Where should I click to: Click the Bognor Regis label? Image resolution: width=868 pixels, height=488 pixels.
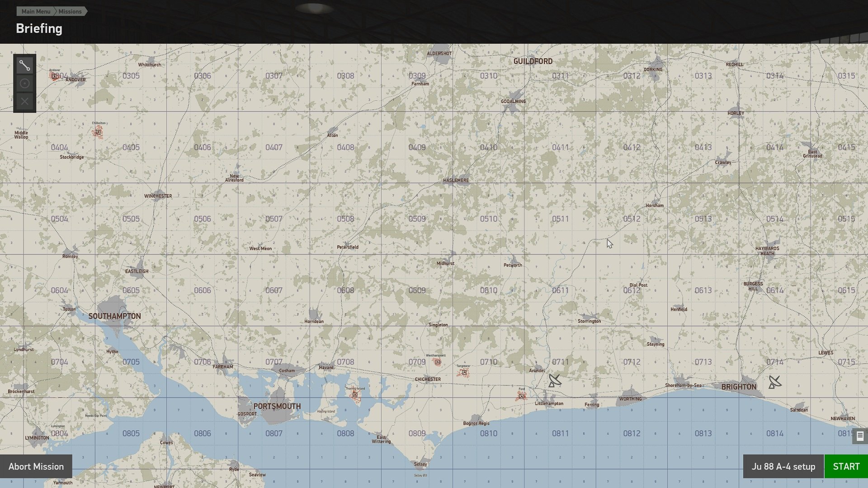click(x=476, y=423)
